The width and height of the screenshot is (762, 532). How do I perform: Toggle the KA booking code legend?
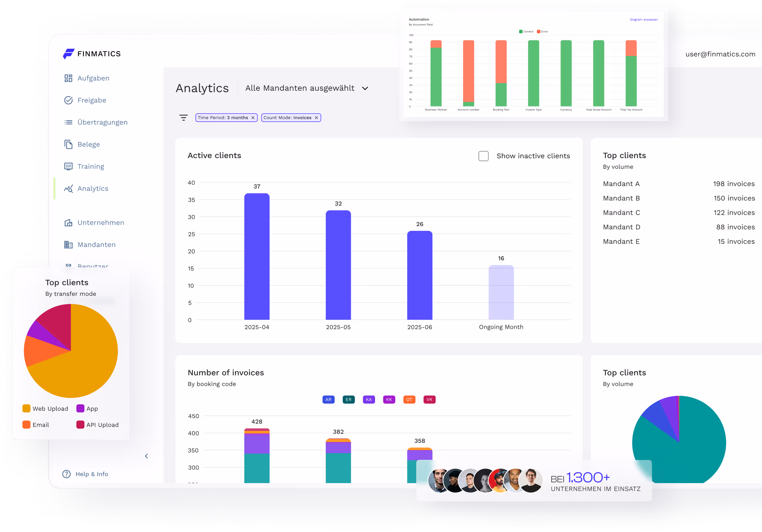(x=369, y=400)
